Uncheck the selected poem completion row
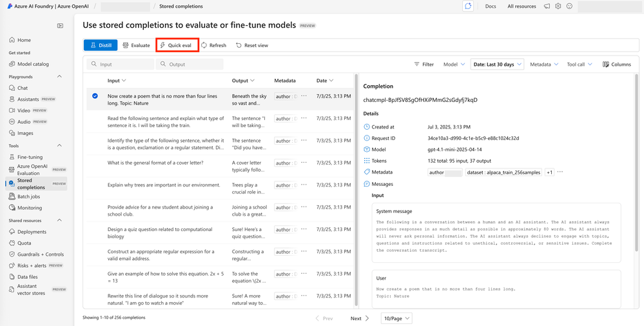This screenshot has height=326, width=644. coord(95,96)
